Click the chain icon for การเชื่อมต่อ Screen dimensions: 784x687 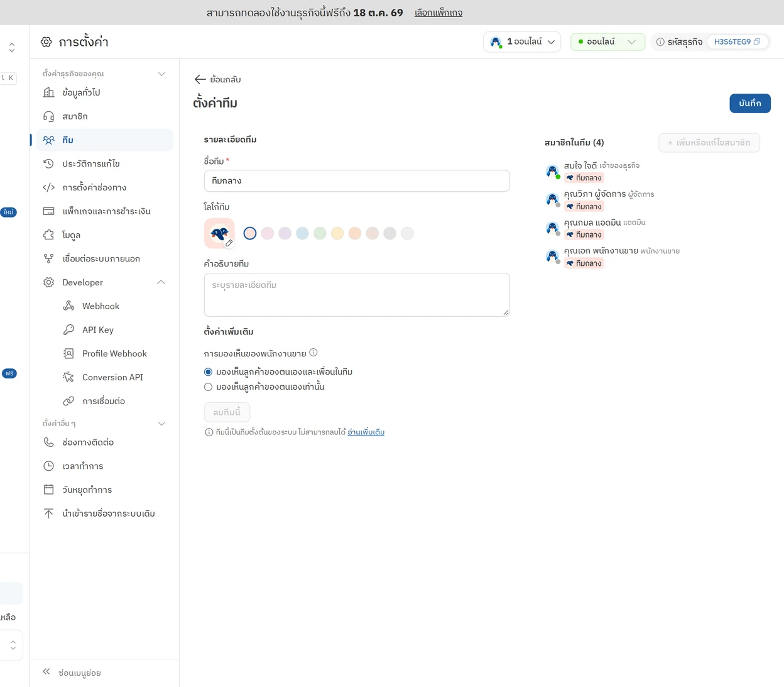click(x=68, y=401)
